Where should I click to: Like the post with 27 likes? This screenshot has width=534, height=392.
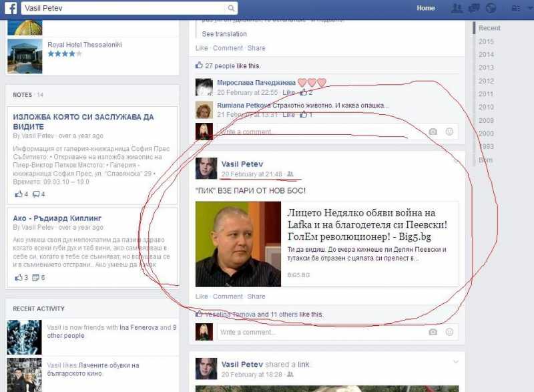coord(202,48)
